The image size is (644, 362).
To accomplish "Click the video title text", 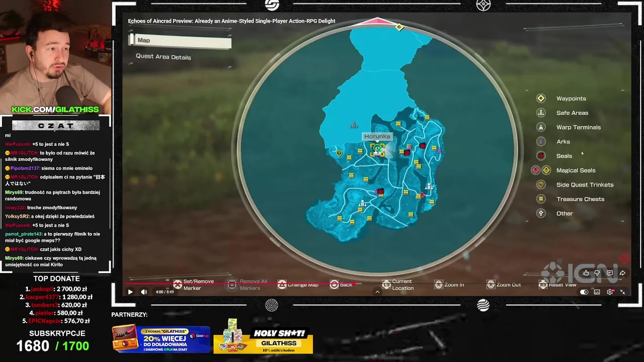I will (x=231, y=21).
